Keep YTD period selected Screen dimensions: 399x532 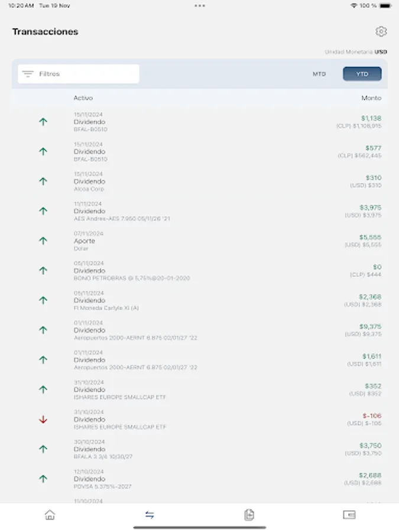(362, 73)
